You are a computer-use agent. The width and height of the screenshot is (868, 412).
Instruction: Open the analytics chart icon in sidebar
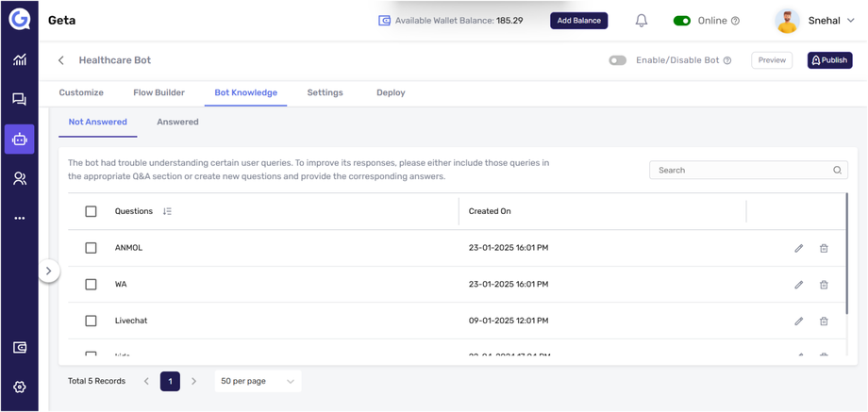19,59
